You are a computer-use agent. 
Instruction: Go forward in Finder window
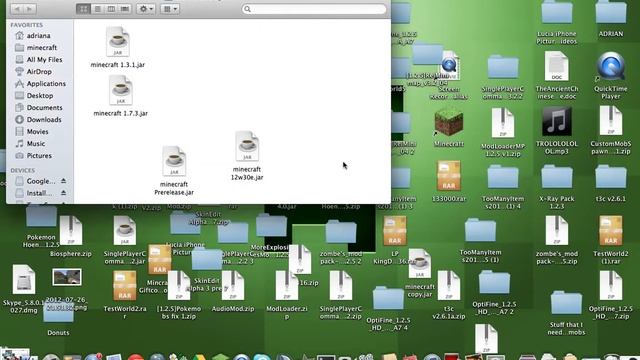[29, 9]
